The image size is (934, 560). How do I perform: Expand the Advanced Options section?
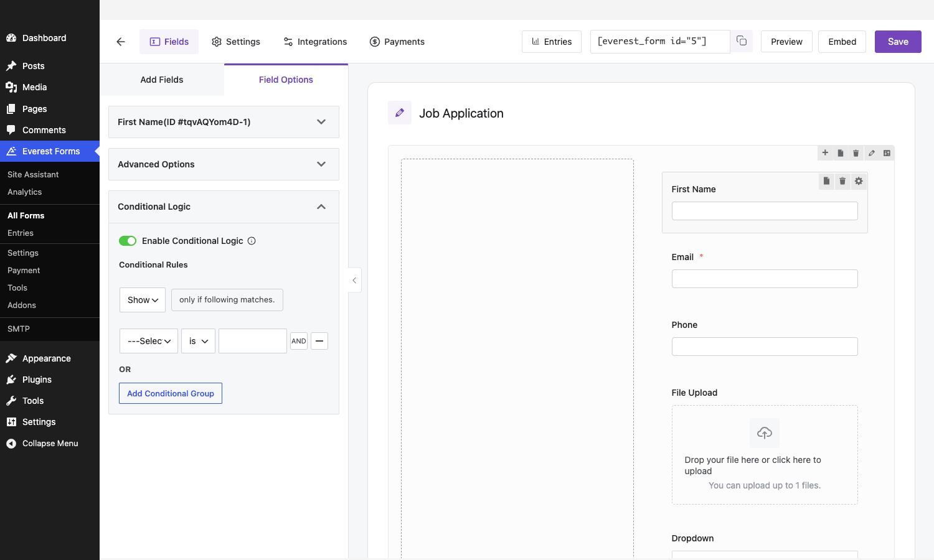224,164
